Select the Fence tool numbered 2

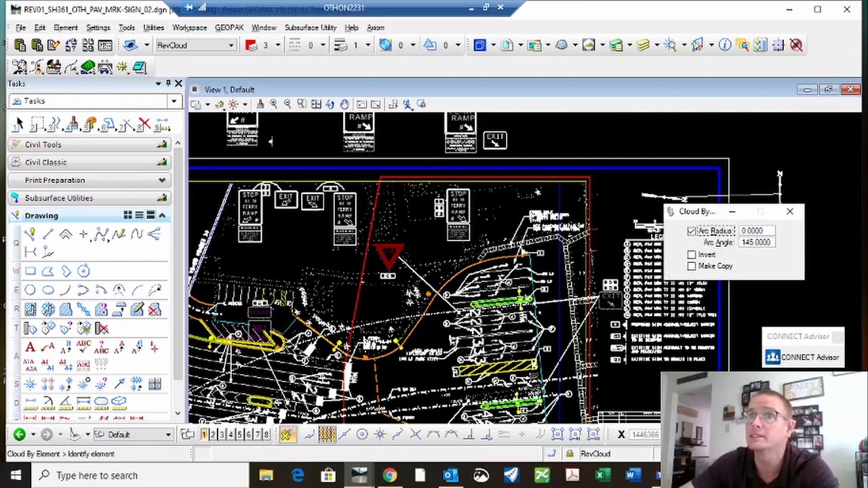(x=37, y=125)
